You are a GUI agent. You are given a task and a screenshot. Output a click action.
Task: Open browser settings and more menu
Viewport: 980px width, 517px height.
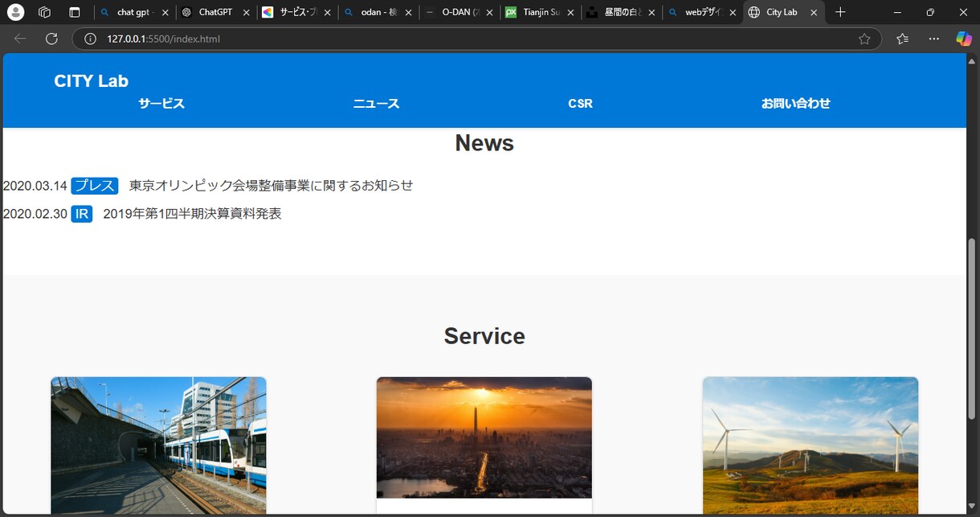click(x=933, y=39)
